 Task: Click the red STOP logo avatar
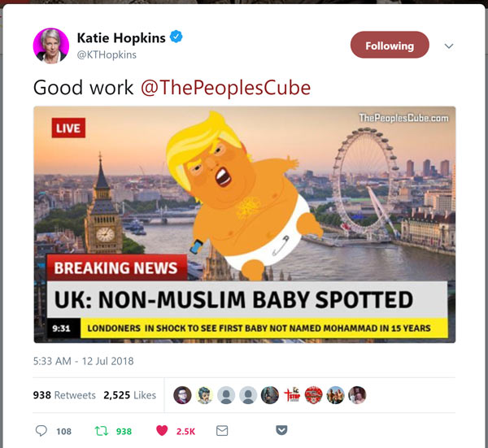pyautogui.click(x=292, y=395)
